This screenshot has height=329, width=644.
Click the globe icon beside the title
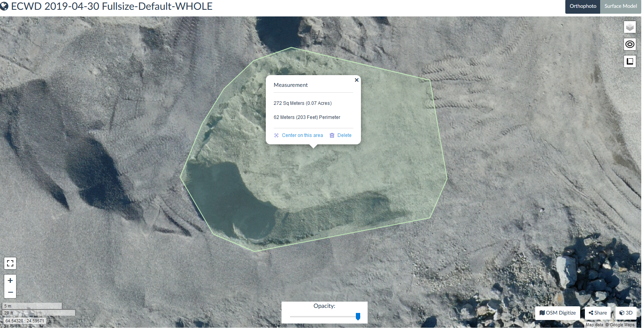tap(4, 6)
